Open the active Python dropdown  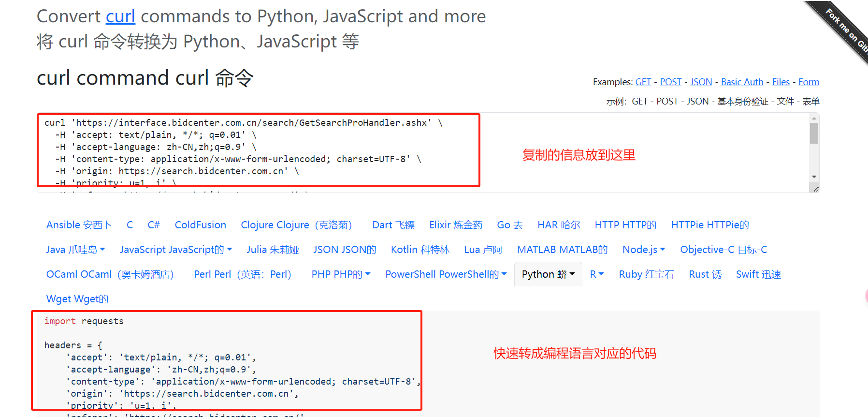[549, 274]
